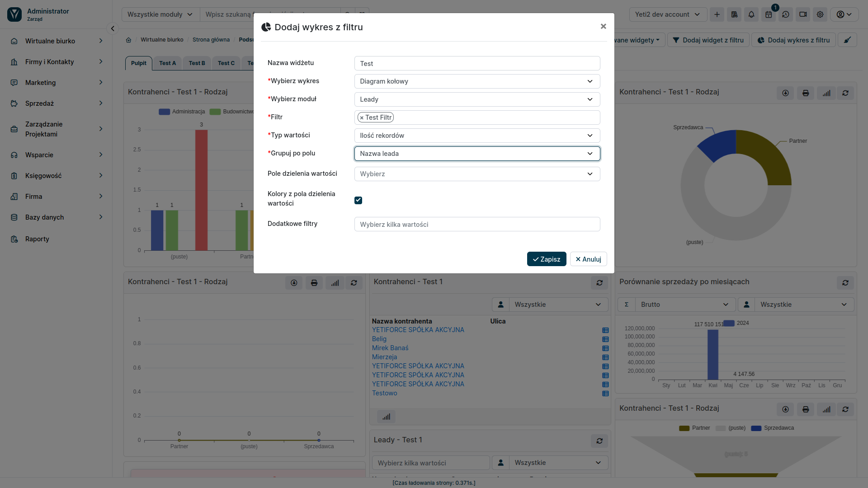The image size is (868, 488).
Task: Open record history clock icon
Action: coord(786,14)
